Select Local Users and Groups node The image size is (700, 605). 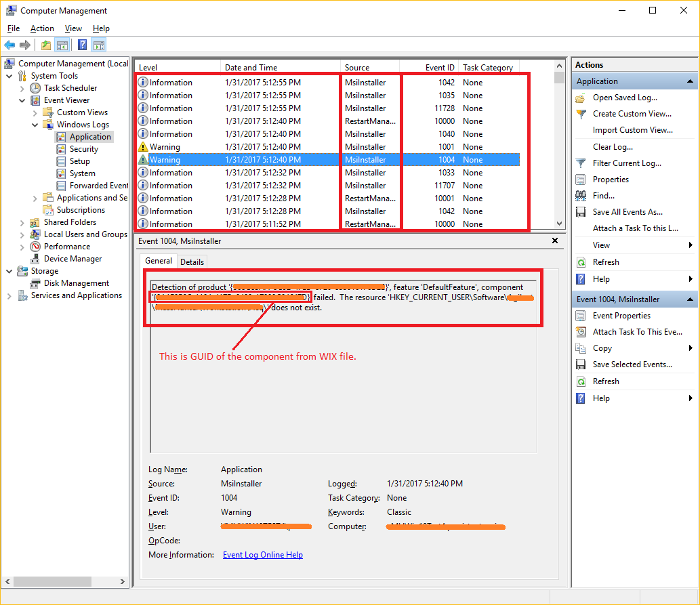[85, 234]
